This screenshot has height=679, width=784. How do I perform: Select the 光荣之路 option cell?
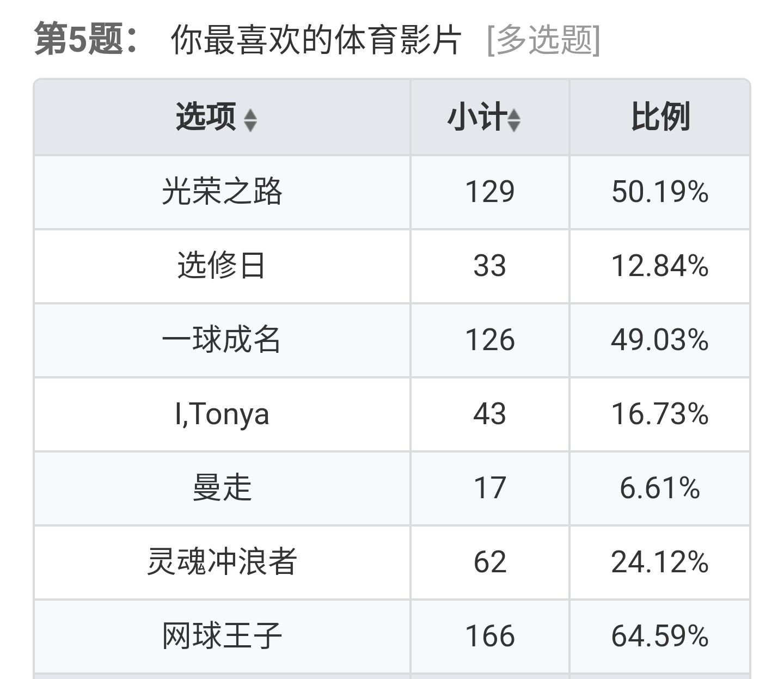point(222,192)
